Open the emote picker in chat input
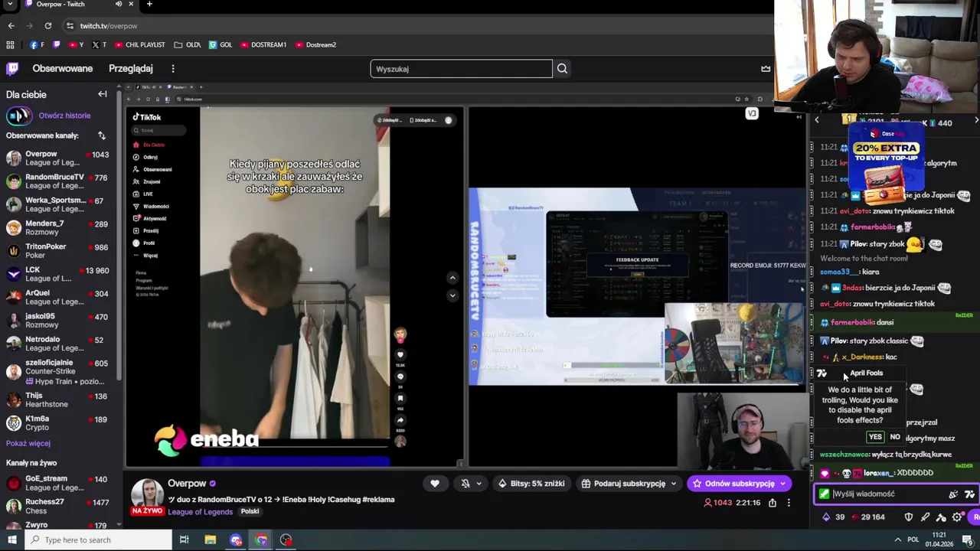The image size is (980, 551). [953, 494]
